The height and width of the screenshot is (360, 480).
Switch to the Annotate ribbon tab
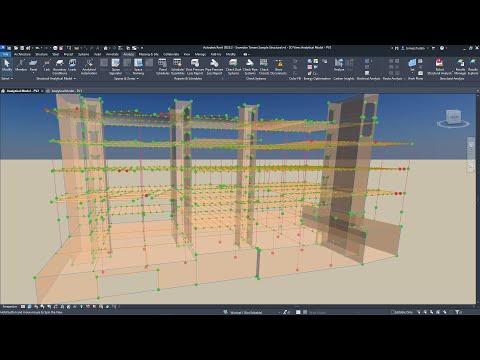[x=112, y=54]
